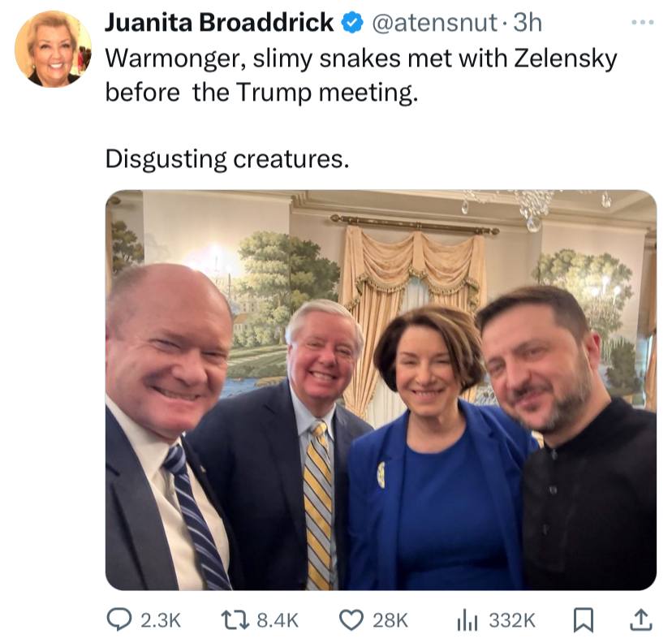This screenshot has height=643, width=672.
Task: Open the three-dot more options menu
Action: tap(643, 22)
